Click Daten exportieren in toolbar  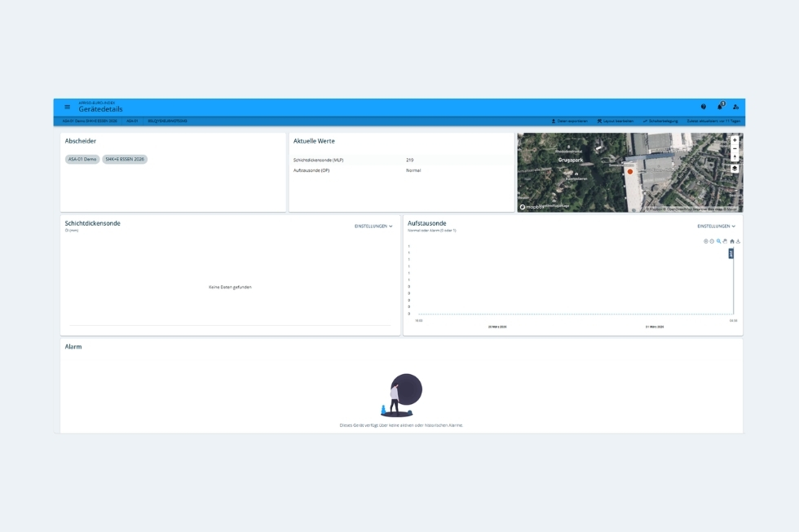569,121
